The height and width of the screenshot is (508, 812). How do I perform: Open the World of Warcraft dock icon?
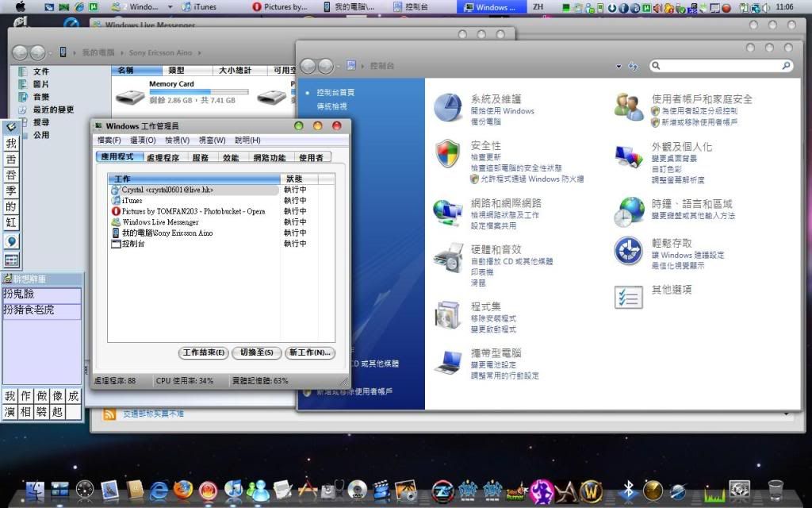tap(592, 491)
